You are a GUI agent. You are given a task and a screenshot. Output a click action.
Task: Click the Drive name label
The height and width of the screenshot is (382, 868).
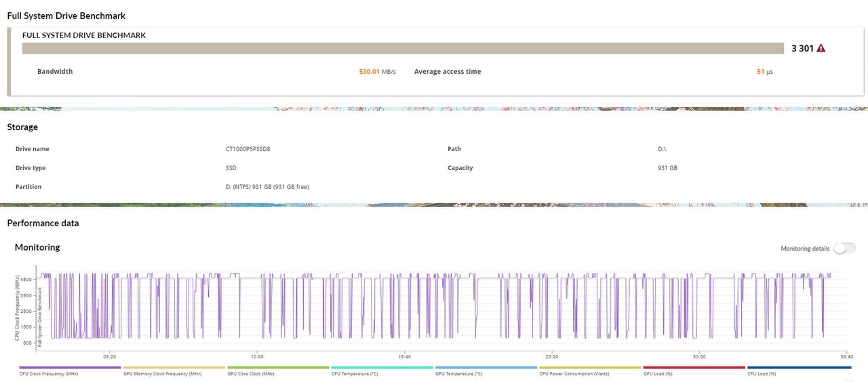(33, 149)
